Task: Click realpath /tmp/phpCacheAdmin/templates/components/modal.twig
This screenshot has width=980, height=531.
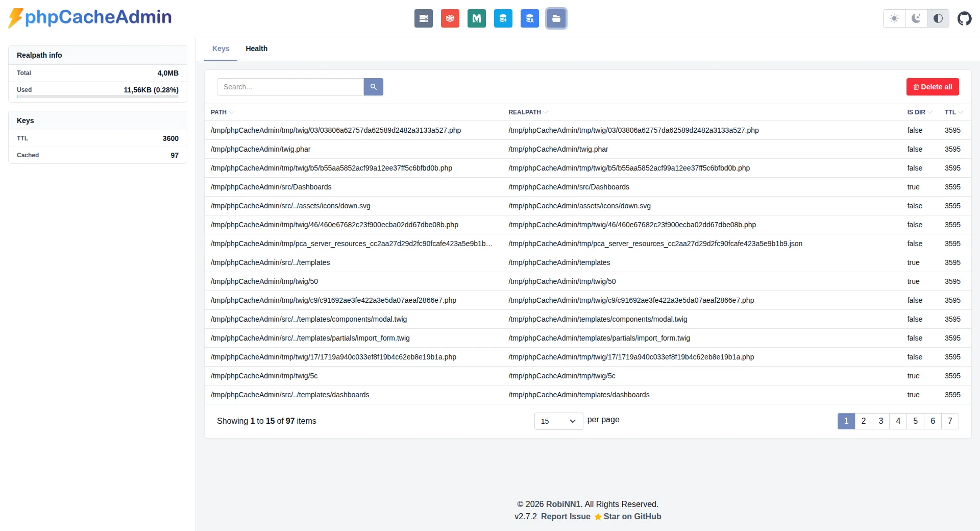Action: pyautogui.click(x=598, y=319)
